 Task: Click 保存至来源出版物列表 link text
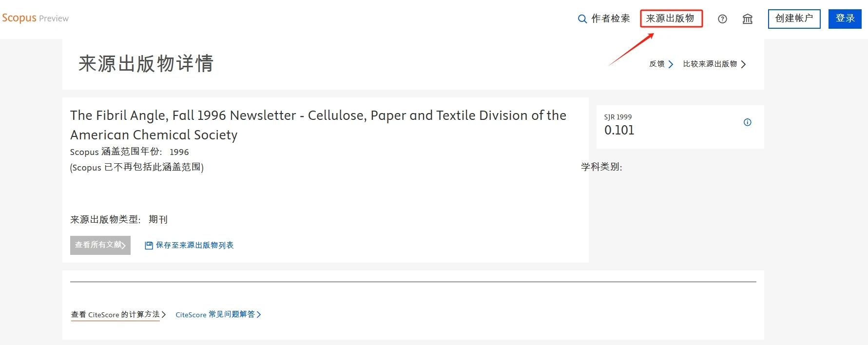pyautogui.click(x=194, y=245)
